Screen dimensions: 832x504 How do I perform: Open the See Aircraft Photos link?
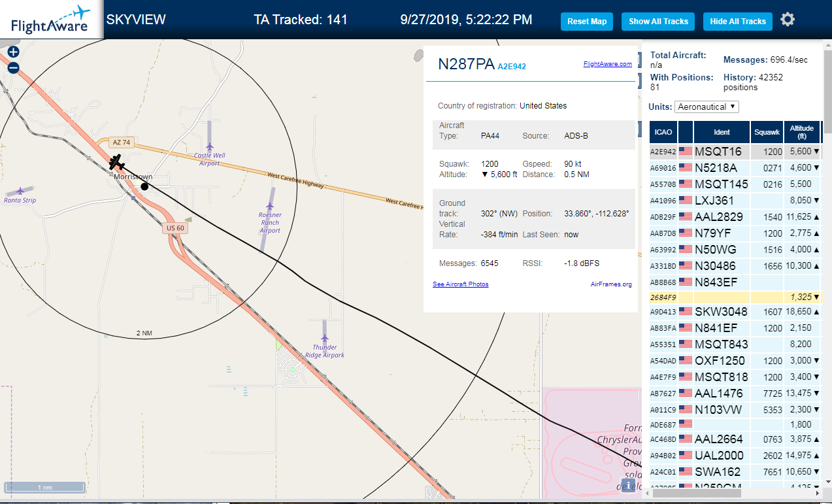(461, 284)
